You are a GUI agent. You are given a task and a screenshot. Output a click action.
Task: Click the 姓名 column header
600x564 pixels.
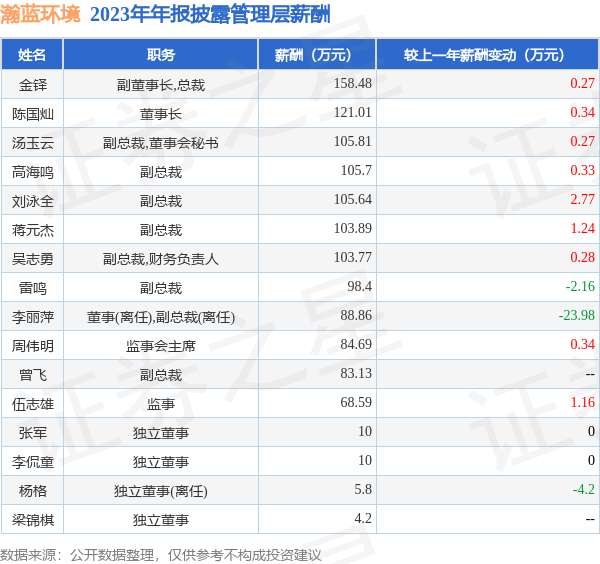pos(32,55)
